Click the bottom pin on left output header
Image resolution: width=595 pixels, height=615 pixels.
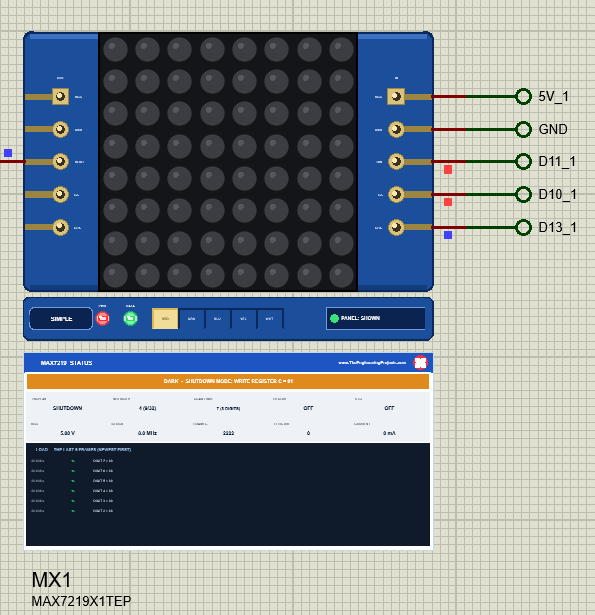60,227
